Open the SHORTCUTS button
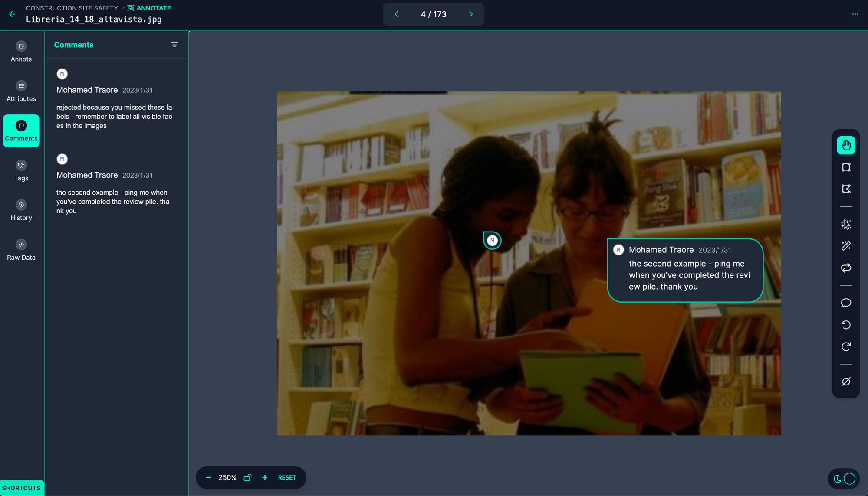This screenshot has height=496, width=868. 21,488
